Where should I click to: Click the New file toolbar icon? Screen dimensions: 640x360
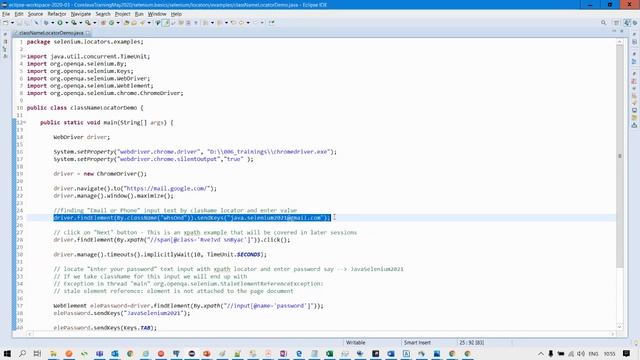(x=5, y=22)
